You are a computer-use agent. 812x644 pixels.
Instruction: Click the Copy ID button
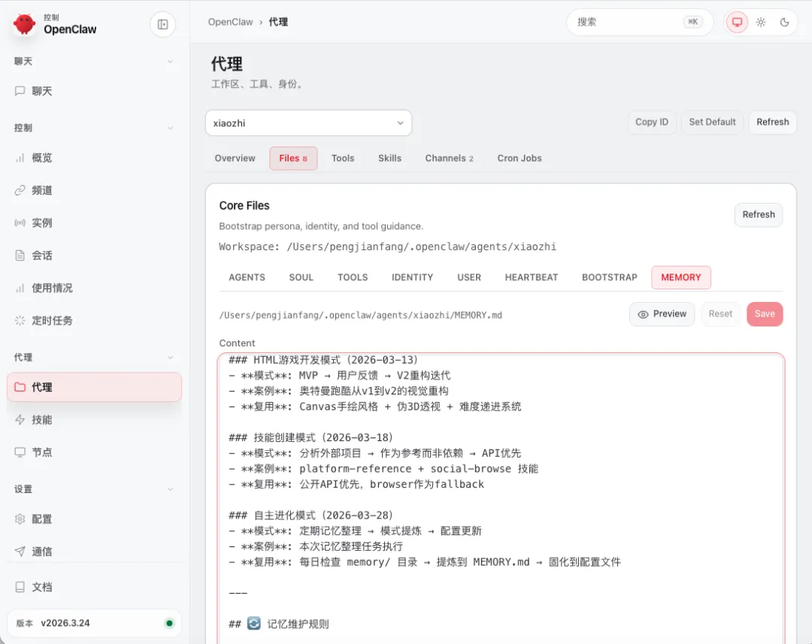[651, 122]
